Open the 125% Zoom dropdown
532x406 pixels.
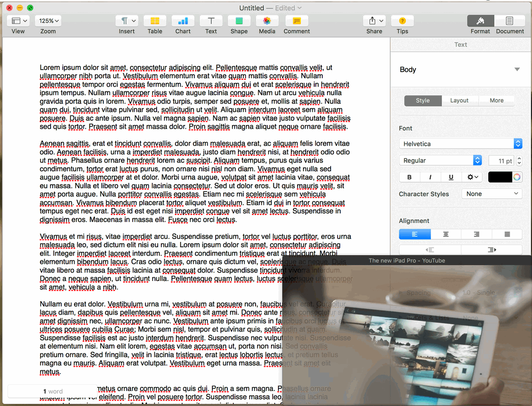click(x=48, y=21)
